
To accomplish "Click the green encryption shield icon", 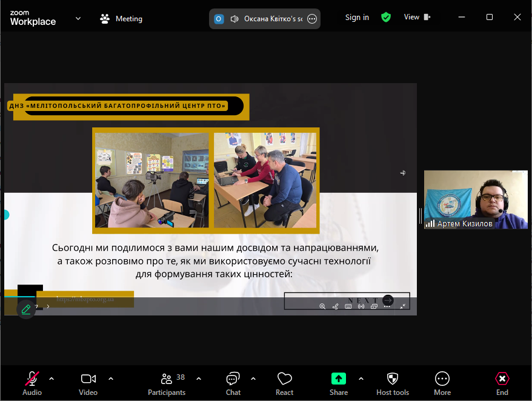I will [386, 18].
